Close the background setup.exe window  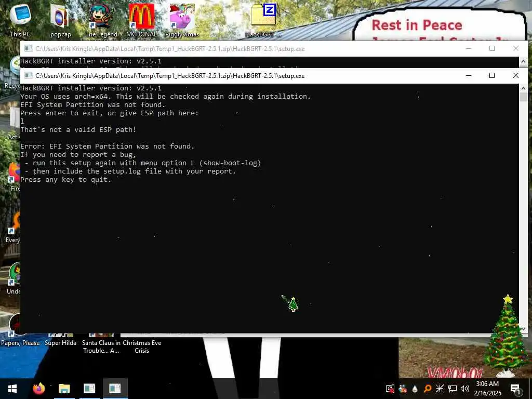tap(516, 48)
